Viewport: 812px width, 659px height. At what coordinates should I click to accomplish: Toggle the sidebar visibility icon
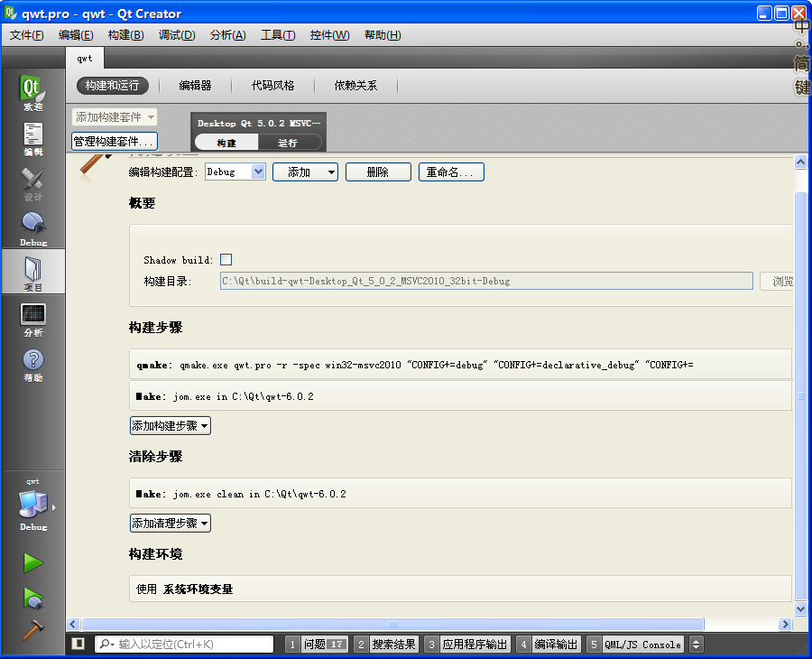78,644
